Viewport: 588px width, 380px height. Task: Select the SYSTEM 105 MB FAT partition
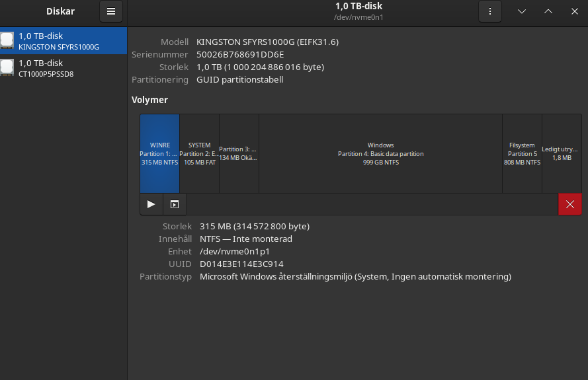pos(200,153)
